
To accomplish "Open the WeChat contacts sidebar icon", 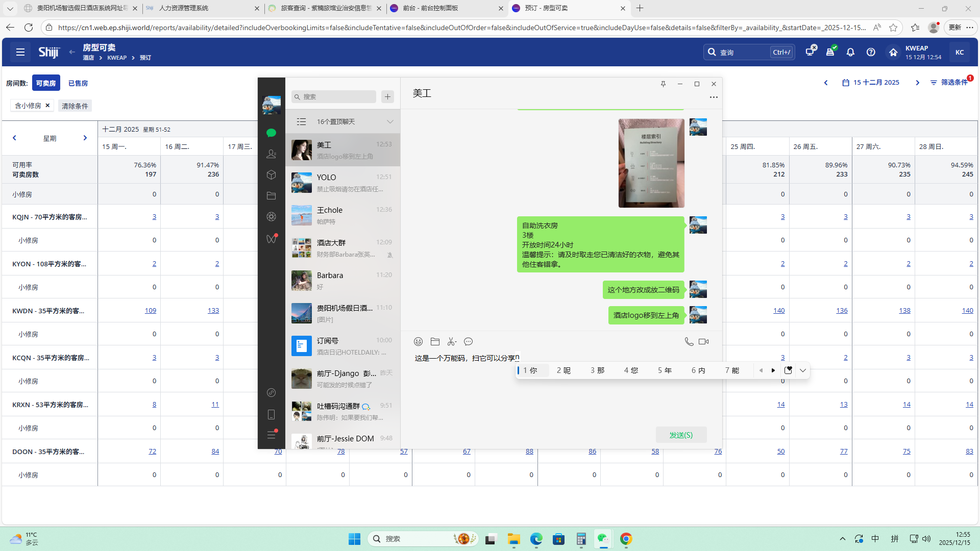I will coord(271,154).
